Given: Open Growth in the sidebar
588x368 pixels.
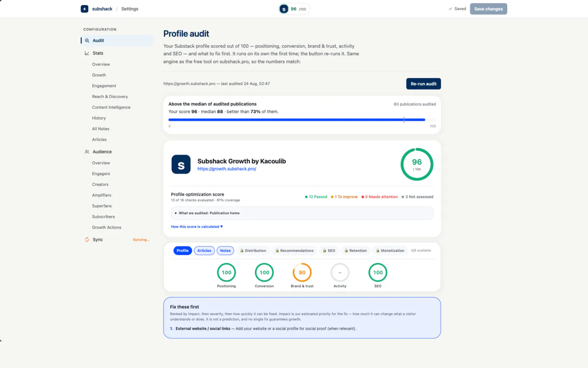Looking at the screenshot, I should (99, 75).
